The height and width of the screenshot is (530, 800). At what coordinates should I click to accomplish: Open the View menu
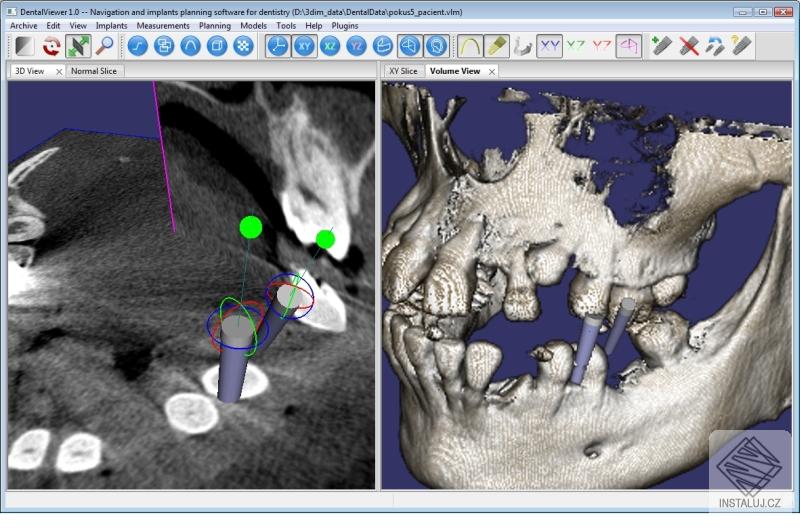tap(78, 26)
